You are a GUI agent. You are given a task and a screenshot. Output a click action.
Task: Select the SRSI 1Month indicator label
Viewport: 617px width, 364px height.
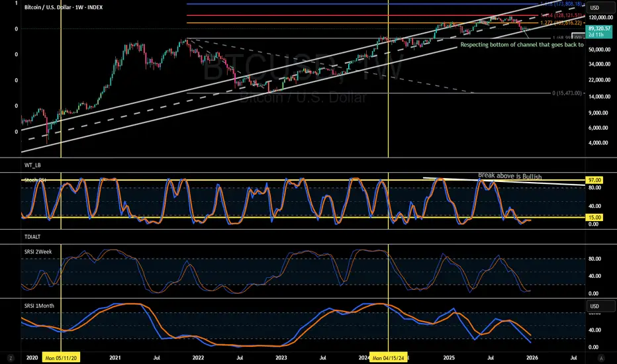click(39, 306)
